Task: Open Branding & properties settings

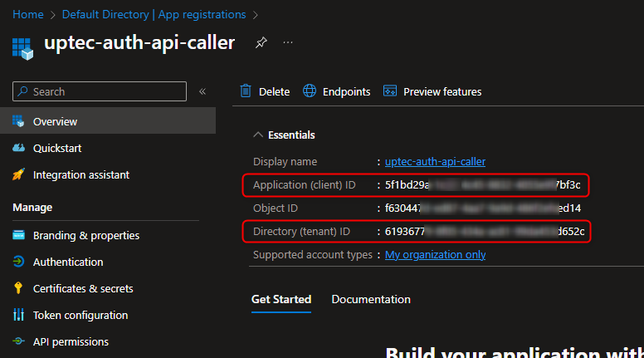Action: pyautogui.click(x=85, y=235)
